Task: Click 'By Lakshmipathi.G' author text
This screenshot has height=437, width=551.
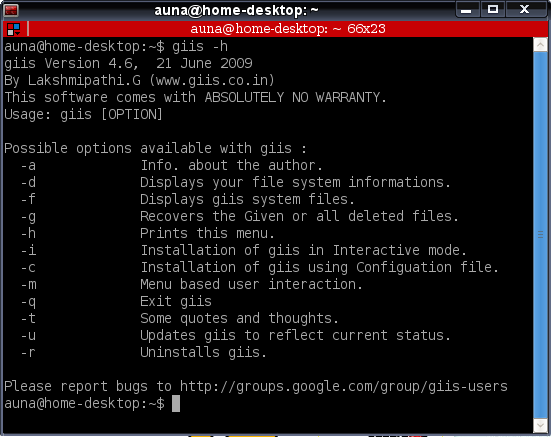Action: tap(73, 81)
